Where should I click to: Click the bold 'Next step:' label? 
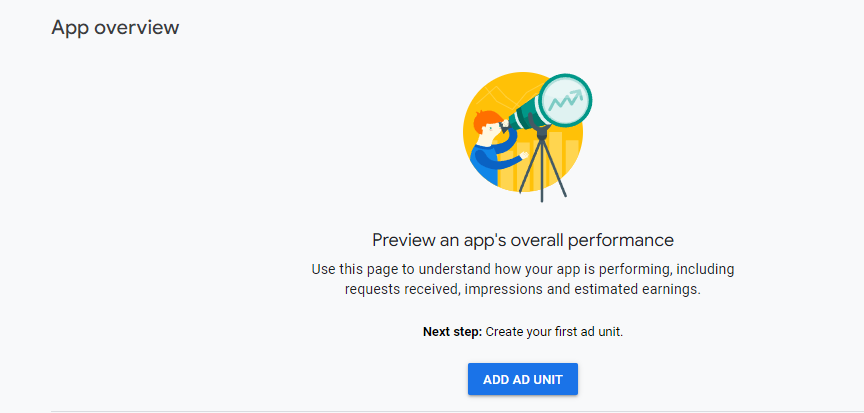[452, 332]
